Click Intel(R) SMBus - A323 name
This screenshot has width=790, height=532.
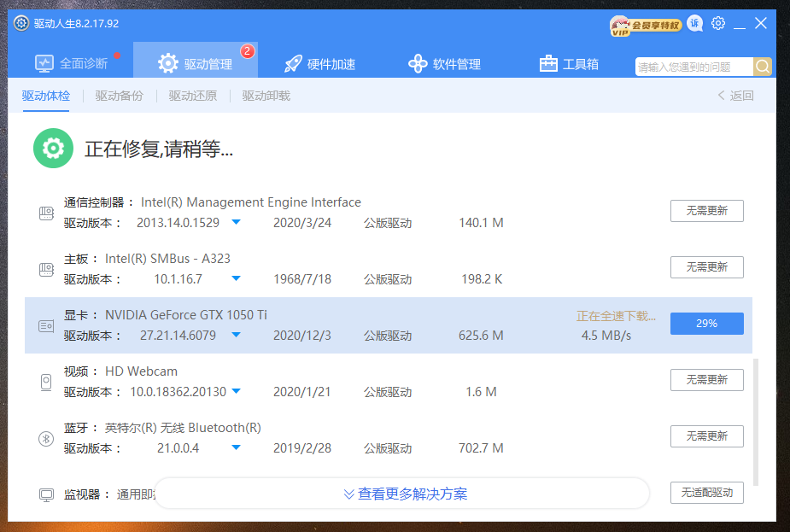[x=167, y=259]
